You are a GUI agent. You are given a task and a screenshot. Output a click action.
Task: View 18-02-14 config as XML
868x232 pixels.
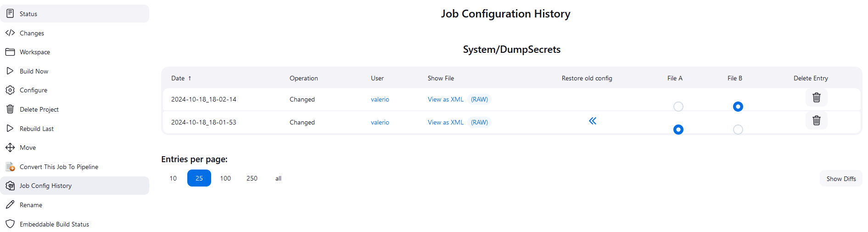click(446, 99)
